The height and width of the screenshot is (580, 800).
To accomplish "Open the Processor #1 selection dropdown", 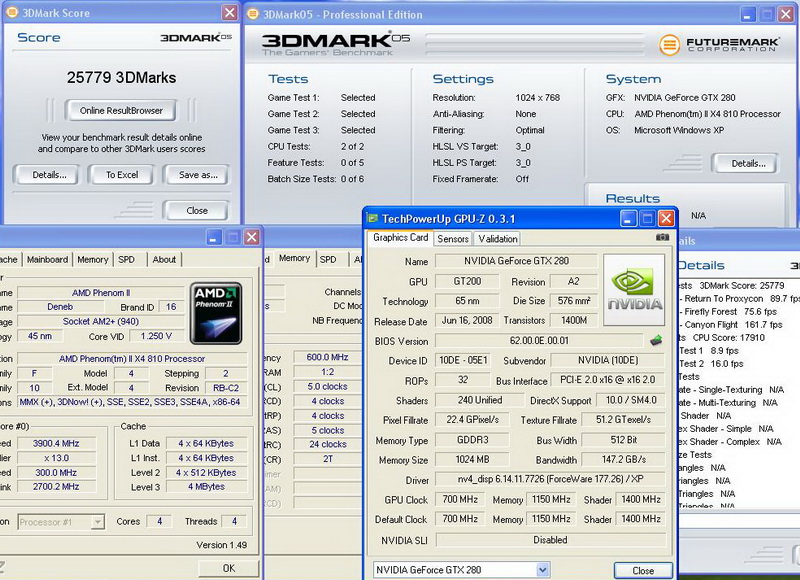I will tap(97, 522).
